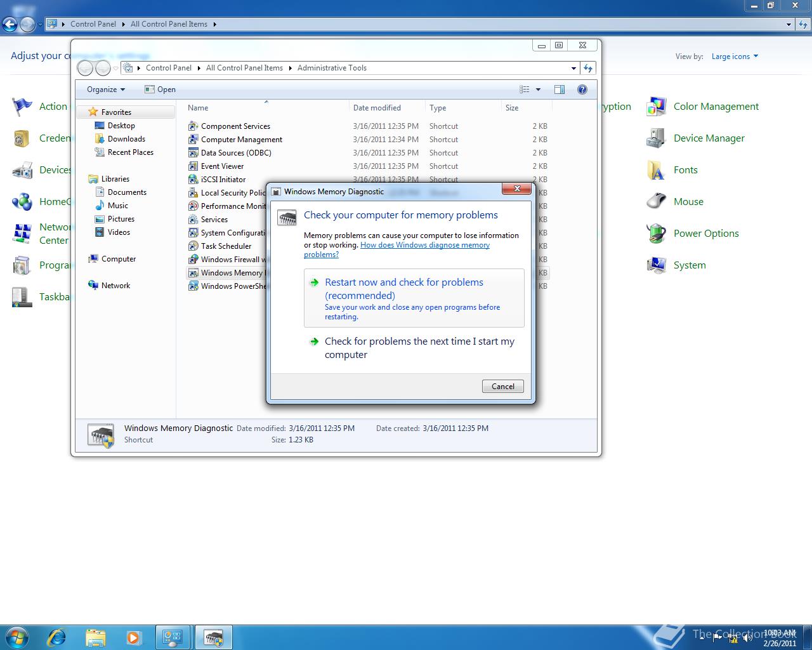Click the Component Services shortcut icon
The height and width of the screenshot is (650, 812).
(x=193, y=126)
